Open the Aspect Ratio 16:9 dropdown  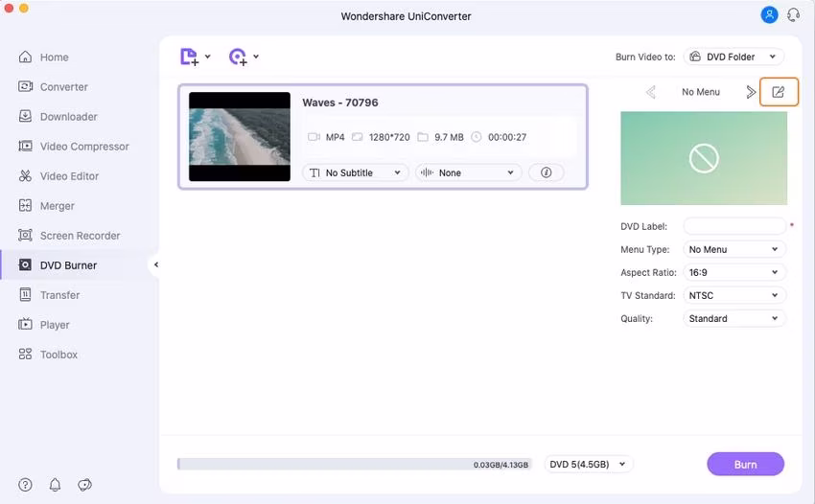[x=733, y=272]
